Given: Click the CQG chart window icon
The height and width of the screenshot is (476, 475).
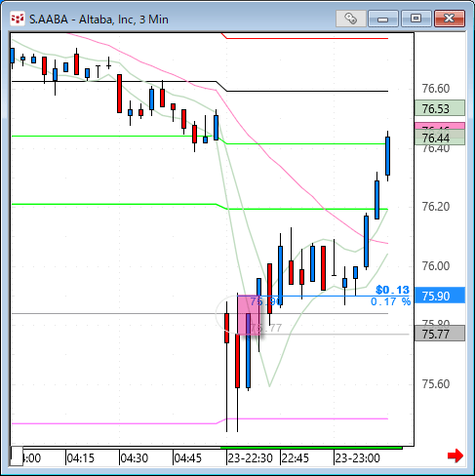Looking at the screenshot, I should [18, 19].
